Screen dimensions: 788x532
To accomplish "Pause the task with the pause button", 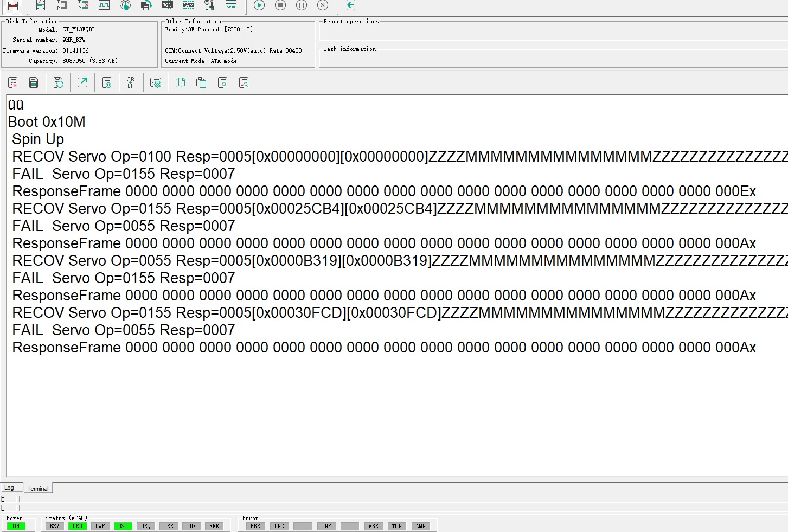I will [302, 5].
